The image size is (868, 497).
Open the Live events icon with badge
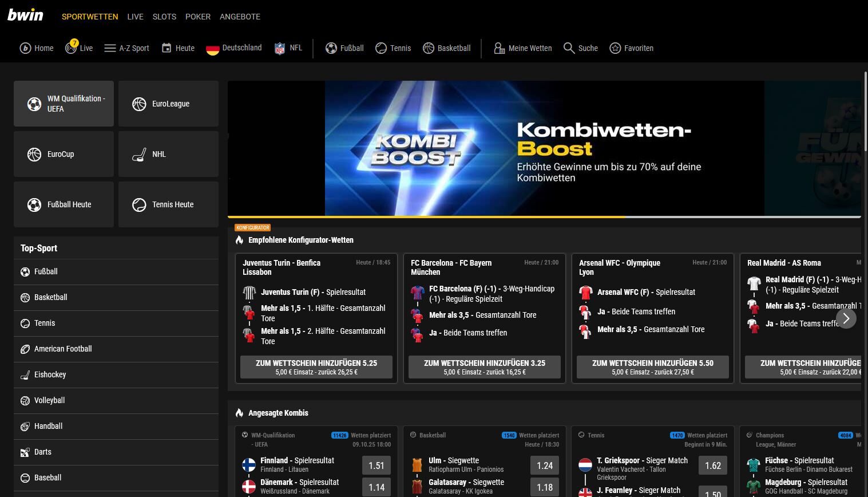pyautogui.click(x=71, y=48)
